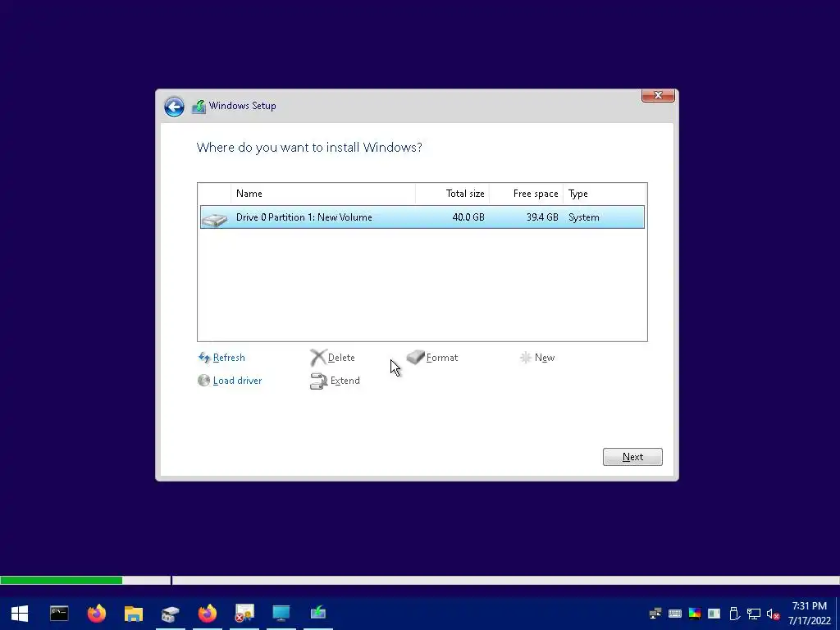Click the 40.0 GB total size cell
Screen dimensions: 840x630
click(468, 217)
